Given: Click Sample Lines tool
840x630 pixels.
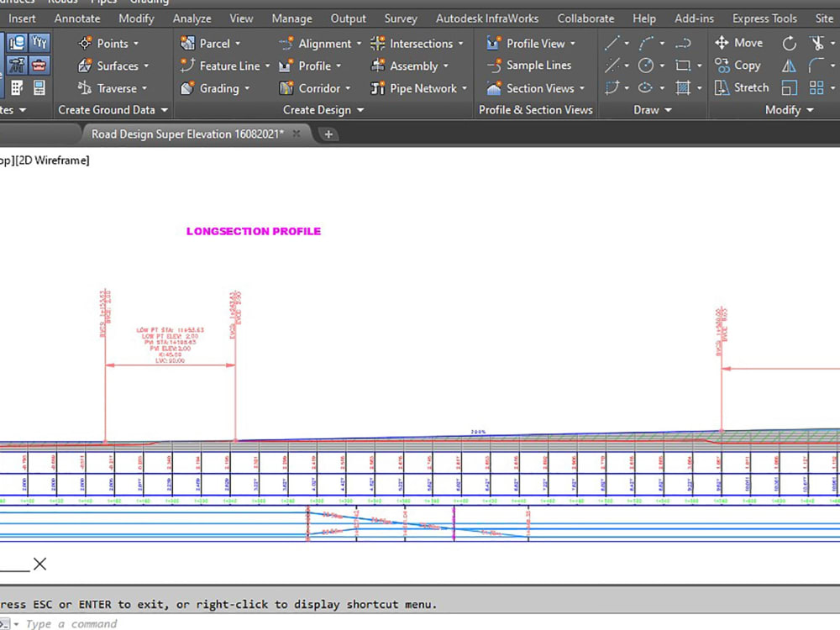Looking at the screenshot, I should 528,66.
